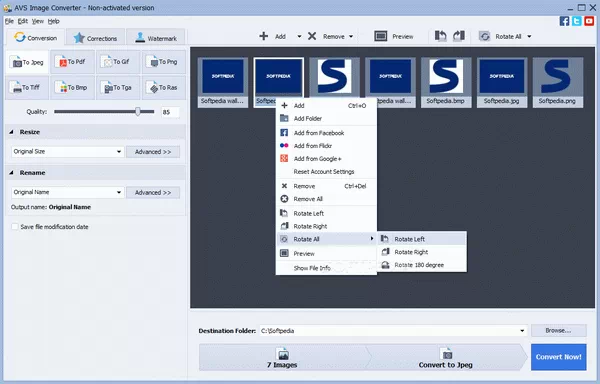Choose Rotate Left in the main context menu
Screen dimensions: 600x384
326,213
